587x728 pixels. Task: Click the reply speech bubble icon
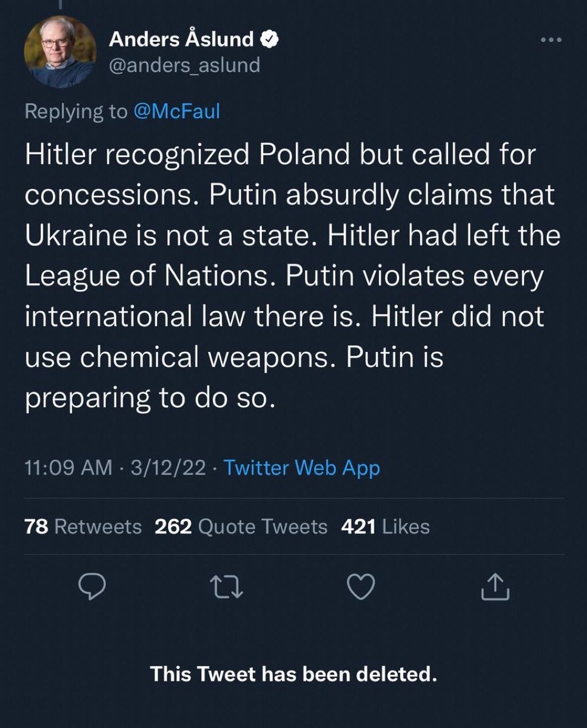[92, 586]
